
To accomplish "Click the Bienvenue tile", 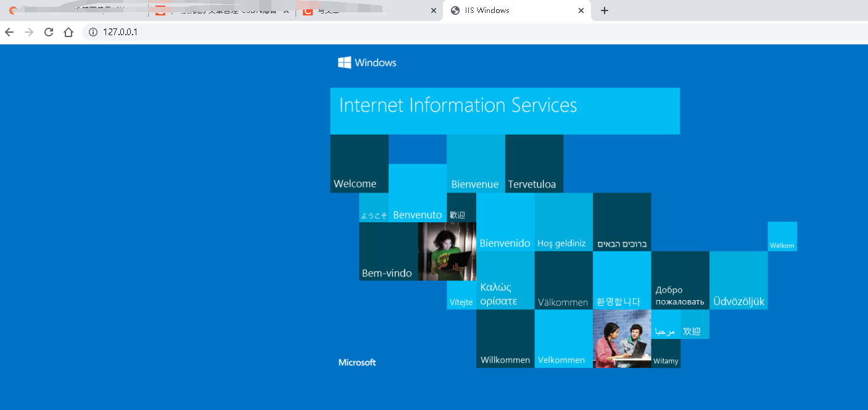I will [x=476, y=164].
